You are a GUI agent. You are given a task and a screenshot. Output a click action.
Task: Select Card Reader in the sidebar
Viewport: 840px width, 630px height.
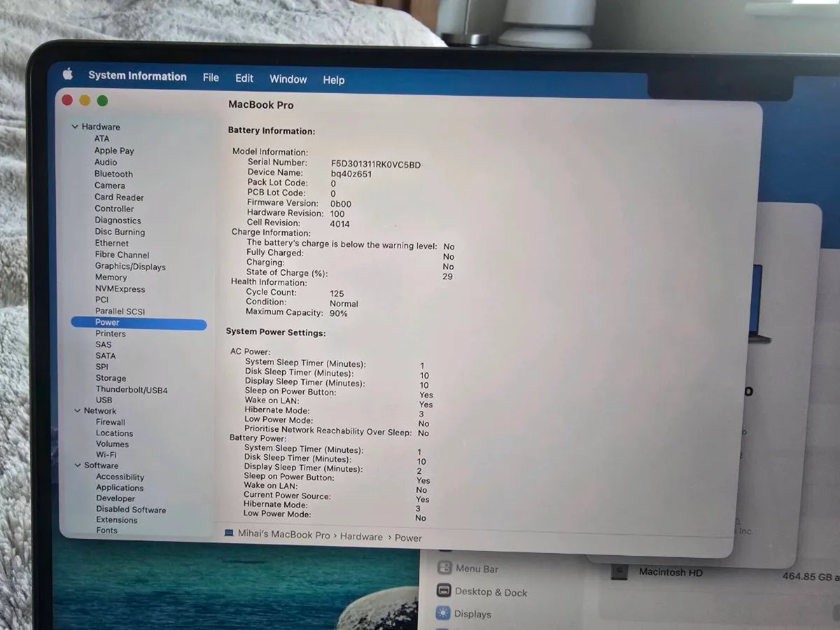coord(119,197)
